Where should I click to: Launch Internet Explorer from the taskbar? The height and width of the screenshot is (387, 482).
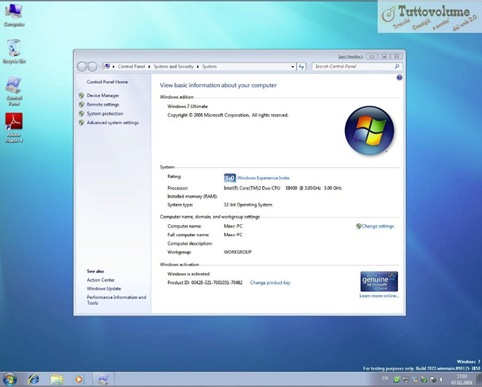[34, 379]
